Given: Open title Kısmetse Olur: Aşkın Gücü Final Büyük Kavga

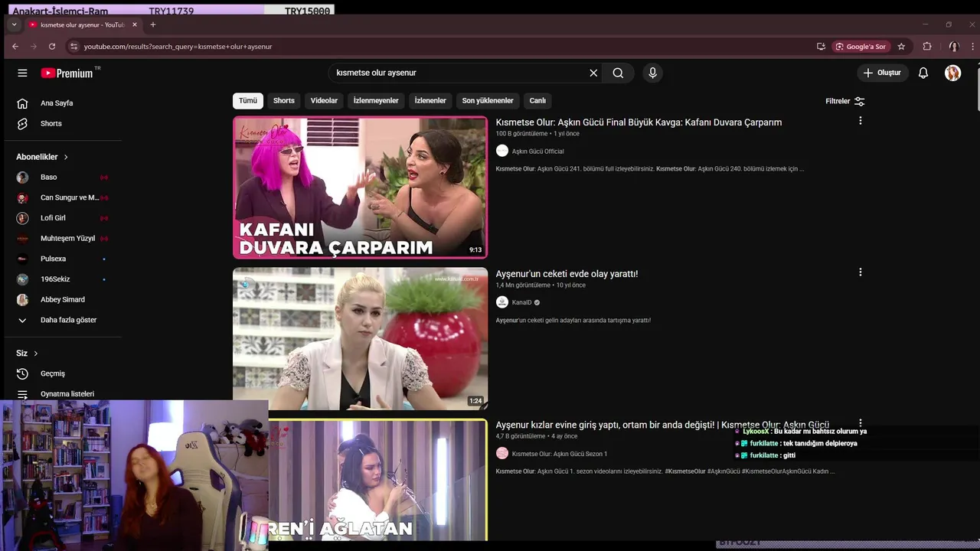Looking at the screenshot, I should [x=639, y=122].
